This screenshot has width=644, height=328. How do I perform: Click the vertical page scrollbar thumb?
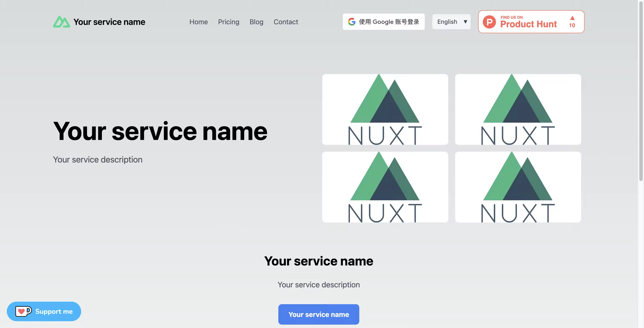point(641,91)
